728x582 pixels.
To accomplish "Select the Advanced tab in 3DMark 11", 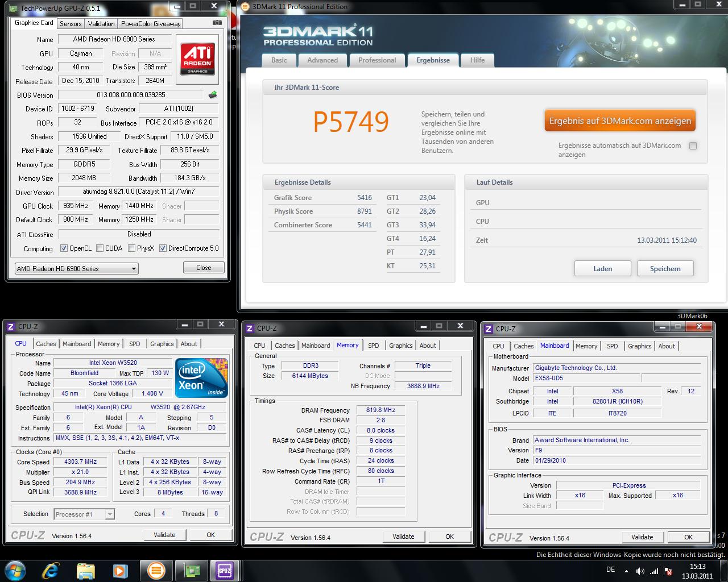I will tap(322, 60).
